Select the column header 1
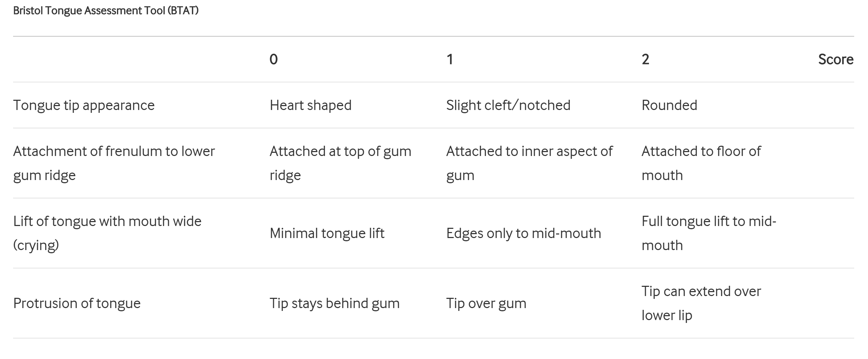 coord(450,59)
